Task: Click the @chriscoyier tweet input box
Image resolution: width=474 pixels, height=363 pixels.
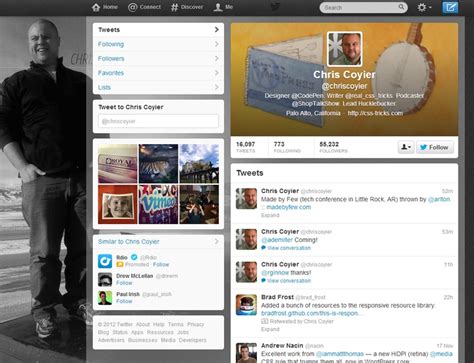Action: click(x=158, y=121)
